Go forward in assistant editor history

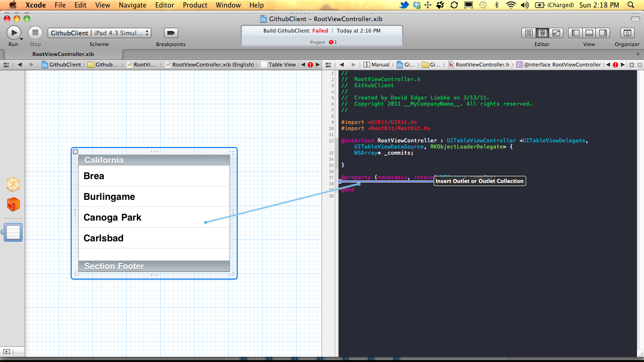pos(353,65)
